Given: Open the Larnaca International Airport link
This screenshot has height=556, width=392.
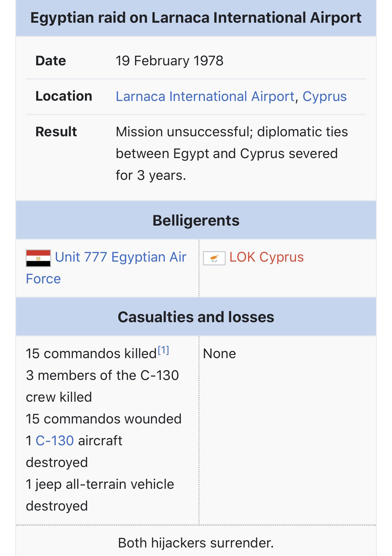Looking at the screenshot, I should coord(205,96).
